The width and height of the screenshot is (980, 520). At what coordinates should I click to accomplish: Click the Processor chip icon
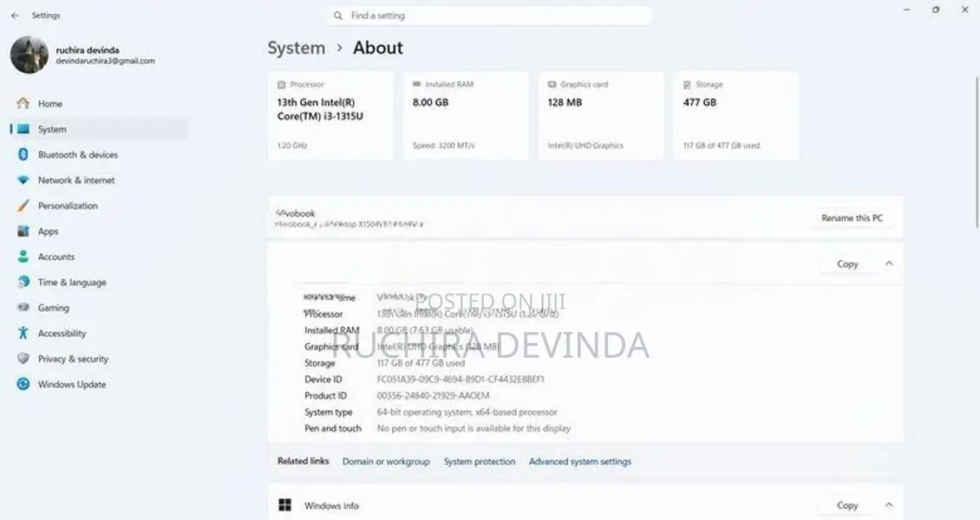[281, 84]
